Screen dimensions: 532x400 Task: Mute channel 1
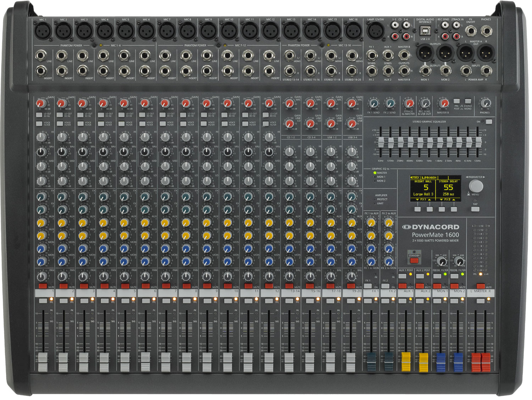(x=43, y=286)
